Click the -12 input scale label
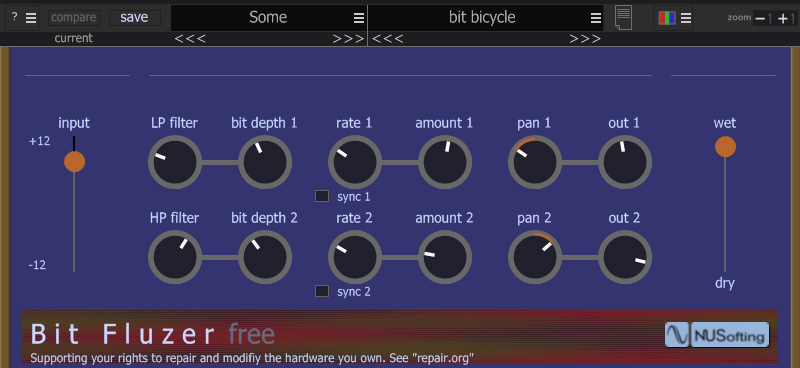Viewport: 800px width, 368px height. click(37, 265)
